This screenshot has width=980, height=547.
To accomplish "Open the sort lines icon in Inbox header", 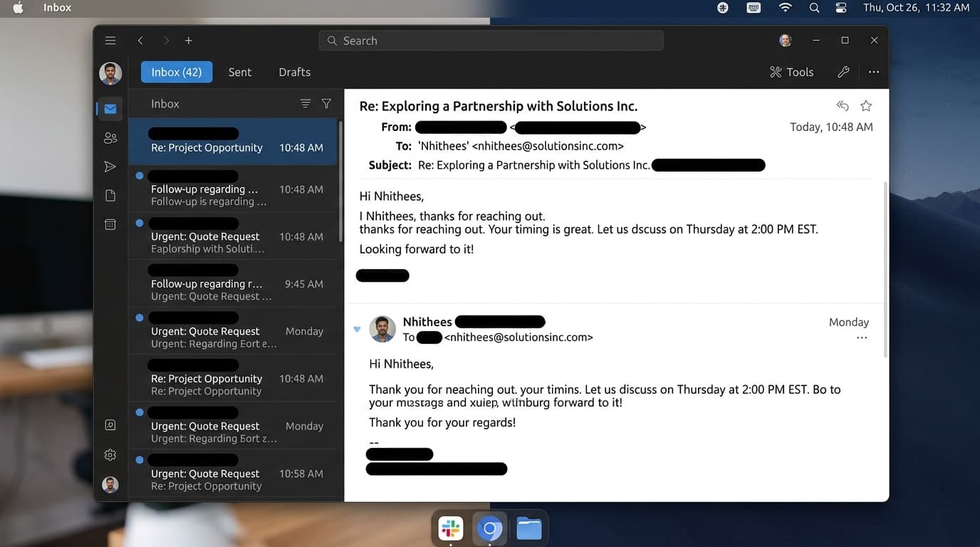I will point(306,103).
